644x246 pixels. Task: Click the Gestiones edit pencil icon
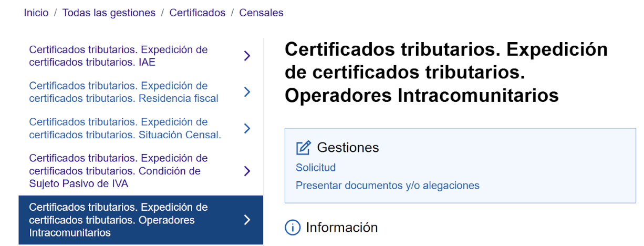[303, 148]
